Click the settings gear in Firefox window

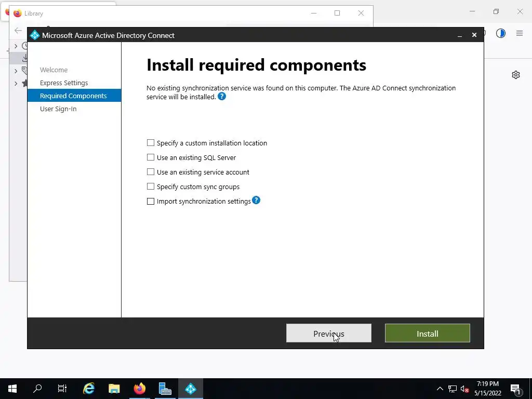tap(516, 75)
